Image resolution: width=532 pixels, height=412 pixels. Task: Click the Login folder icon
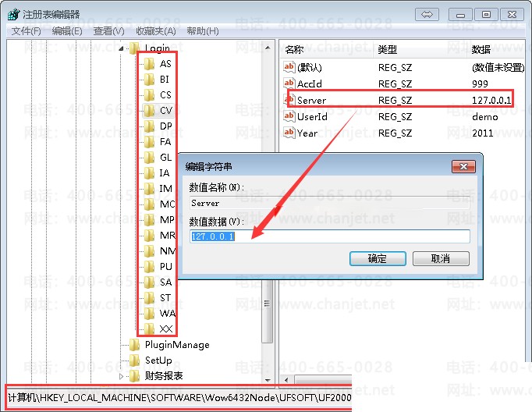tap(135, 48)
